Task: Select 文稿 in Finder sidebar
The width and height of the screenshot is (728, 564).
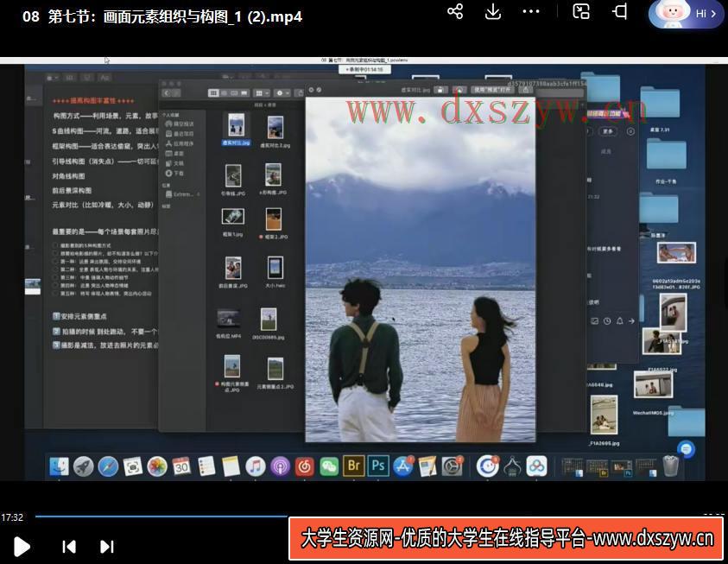Action: tap(175, 163)
